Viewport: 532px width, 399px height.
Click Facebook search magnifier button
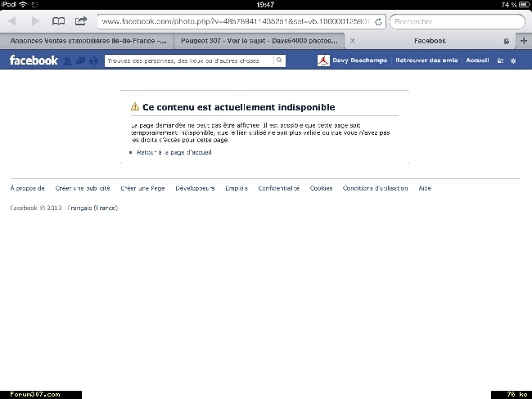click(279, 61)
